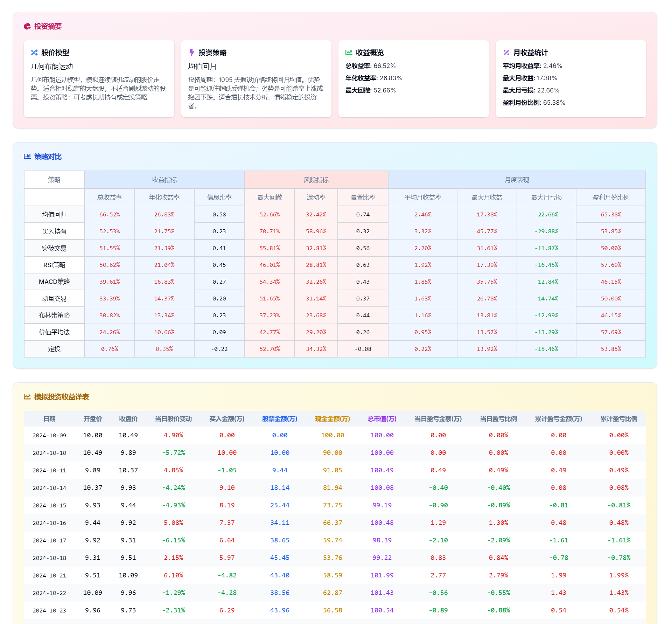672x624 pixels.
Task: Click the 夏普比率 column header
Action: [363, 197]
